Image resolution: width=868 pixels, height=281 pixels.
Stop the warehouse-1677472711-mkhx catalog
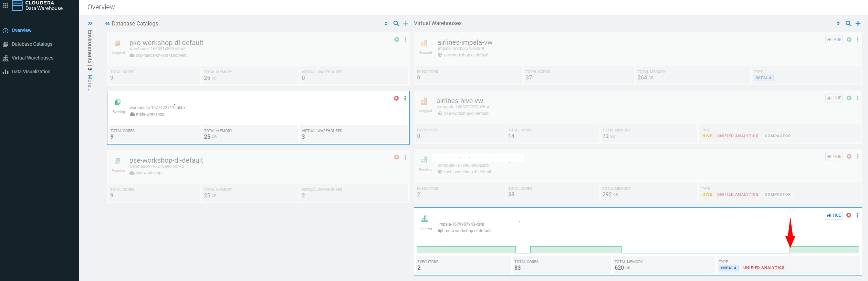tap(396, 98)
